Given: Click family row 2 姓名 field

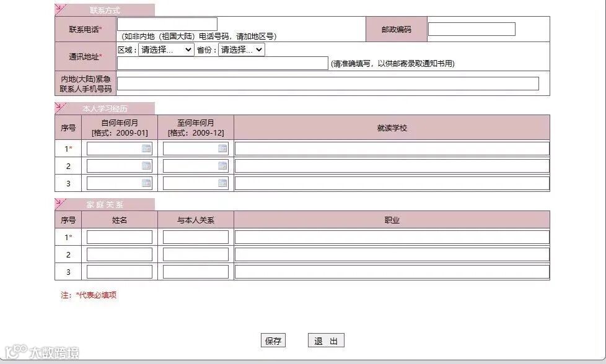Looking at the screenshot, I should tap(120, 254).
